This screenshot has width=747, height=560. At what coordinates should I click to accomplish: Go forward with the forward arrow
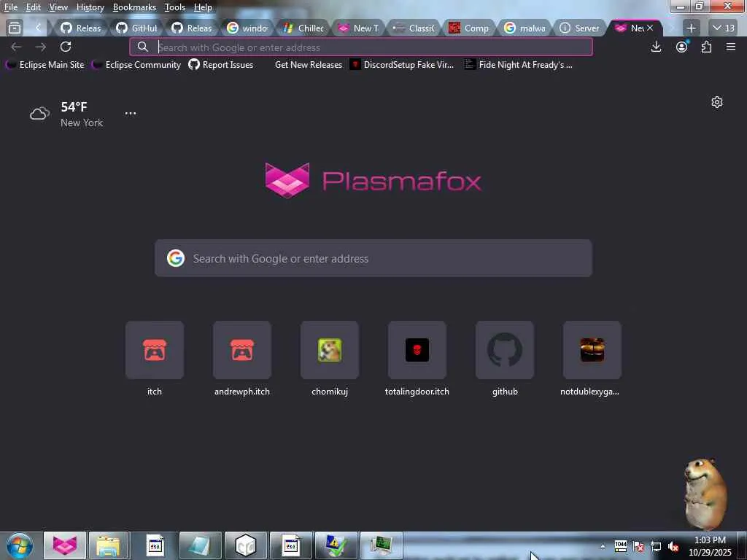pos(41,47)
